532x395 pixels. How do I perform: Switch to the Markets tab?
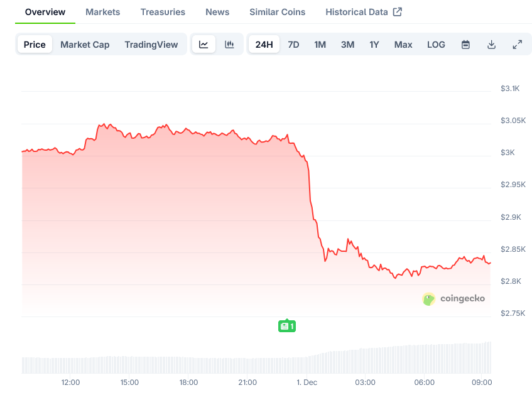click(x=102, y=11)
